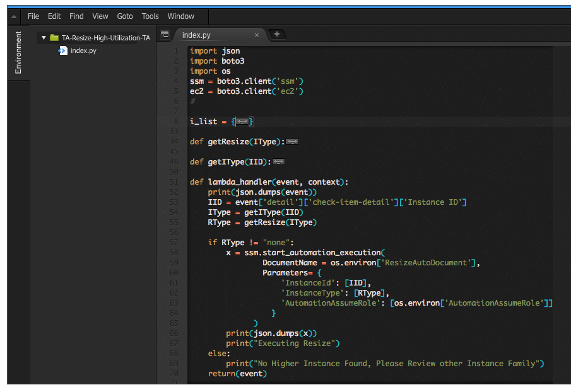Image resolution: width=571 pixels, height=392 pixels.
Task: Click the 'print(json.dumps(event))' line
Action: 262,192
